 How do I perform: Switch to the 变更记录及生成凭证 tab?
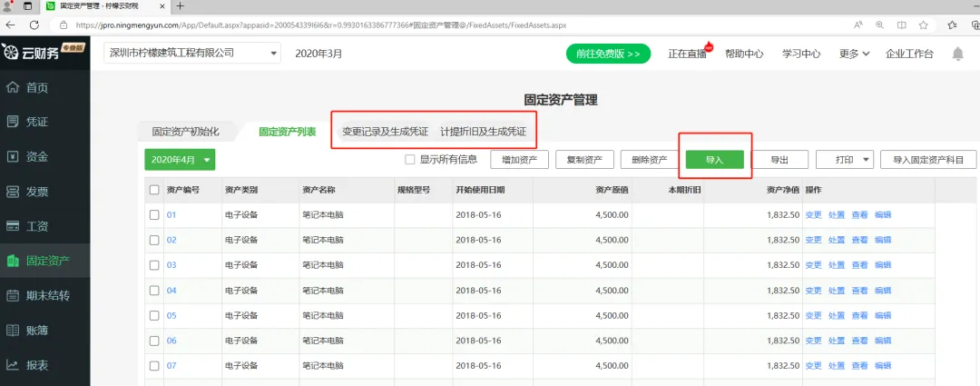pyautogui.click(x=385, y=132)
